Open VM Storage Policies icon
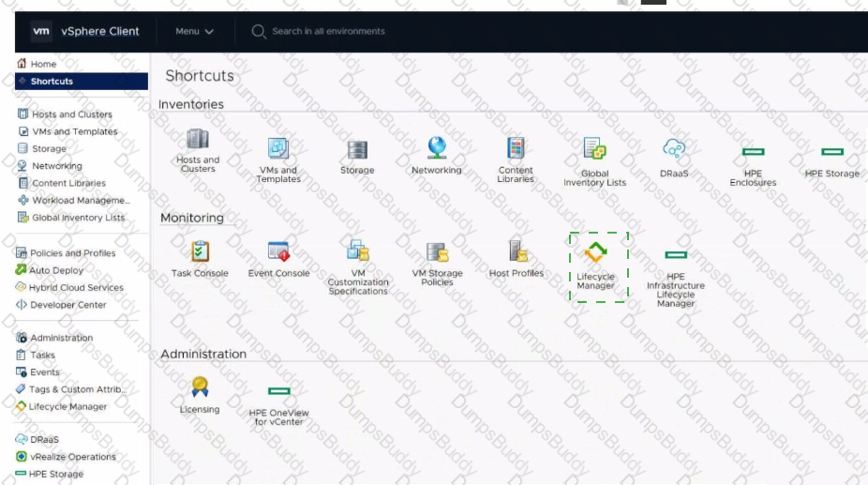The width and height of the screenshot is (868, 485). coord(438,252)
